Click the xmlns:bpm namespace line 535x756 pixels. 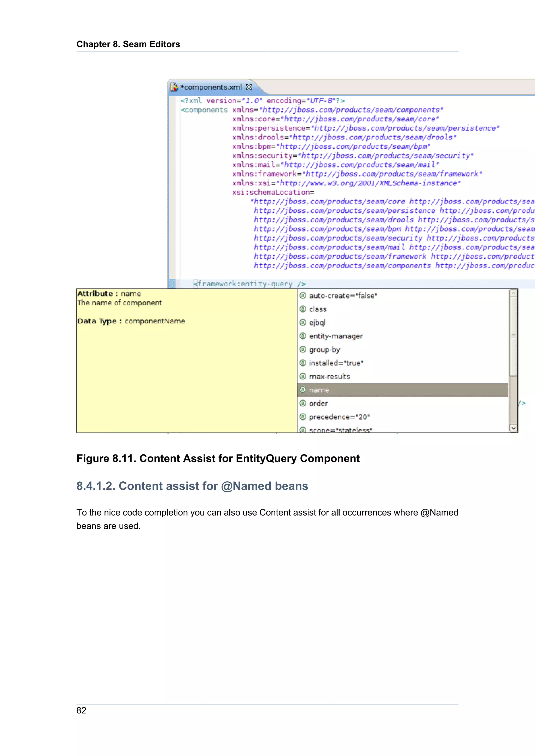pos(332,146)
